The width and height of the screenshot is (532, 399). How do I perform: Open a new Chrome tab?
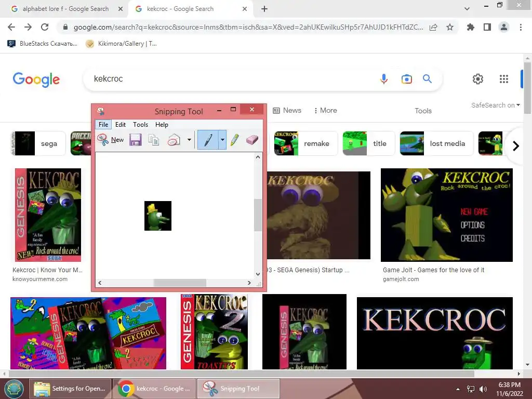264,9
